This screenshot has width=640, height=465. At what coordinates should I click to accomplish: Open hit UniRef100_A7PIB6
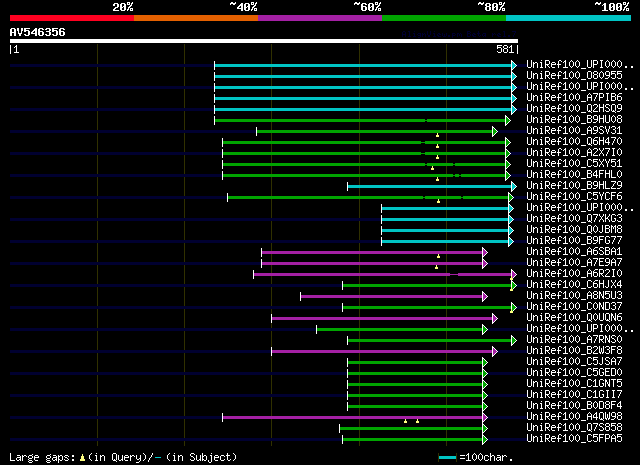574,98
